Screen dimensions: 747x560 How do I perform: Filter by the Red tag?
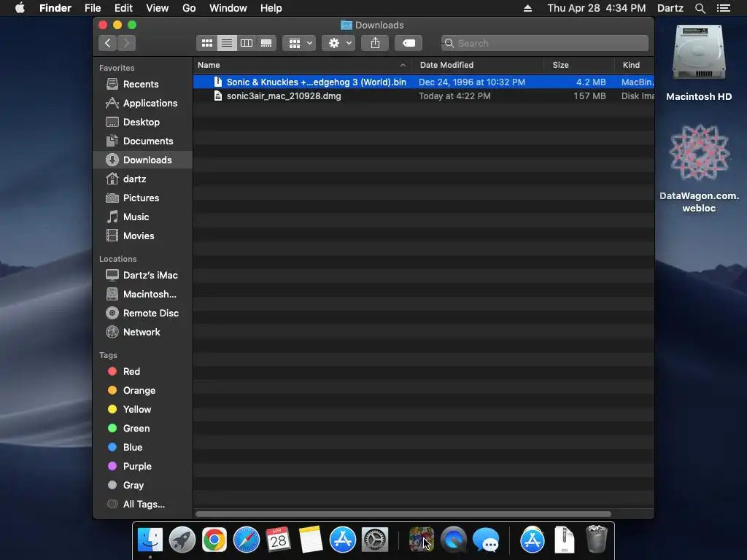click(x=142, y=371)
